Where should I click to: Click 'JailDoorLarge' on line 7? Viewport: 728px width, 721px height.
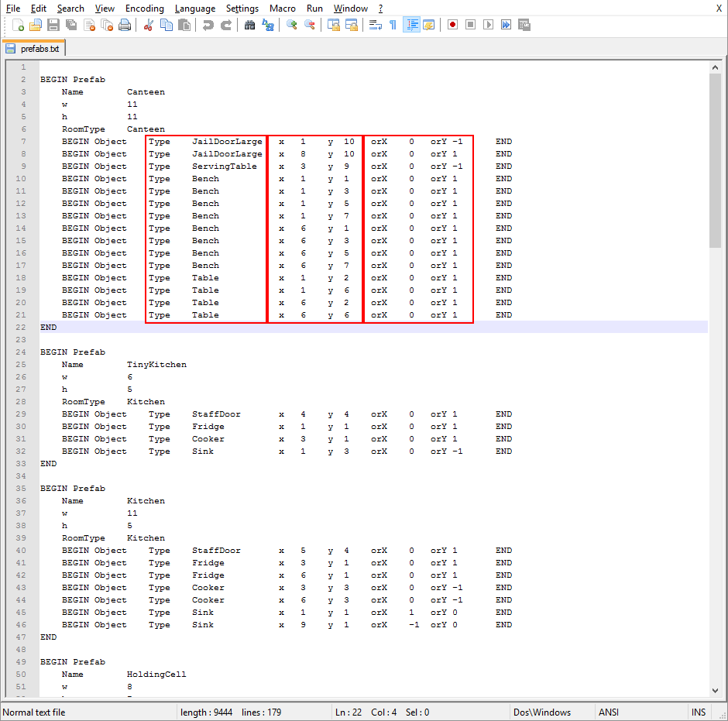[227, 142]
